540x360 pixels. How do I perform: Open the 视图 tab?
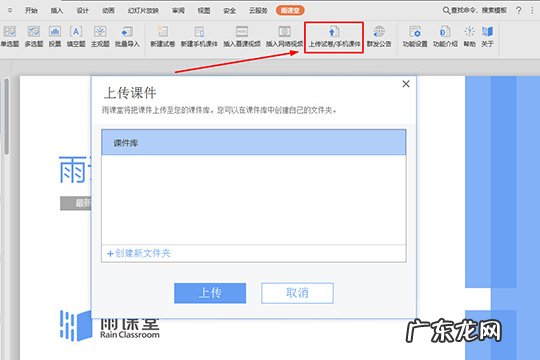[204, 11]
